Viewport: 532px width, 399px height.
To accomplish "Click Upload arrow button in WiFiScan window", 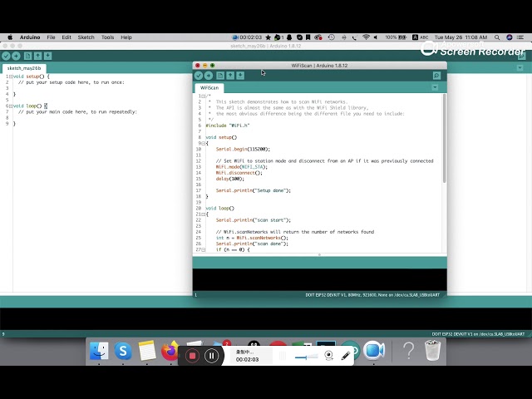I will click(x=209, y=76).
